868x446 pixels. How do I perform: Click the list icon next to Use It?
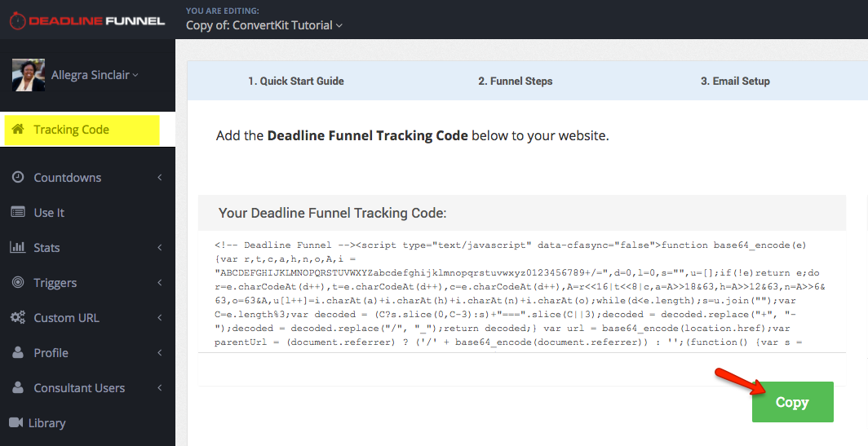coord(18,212)
